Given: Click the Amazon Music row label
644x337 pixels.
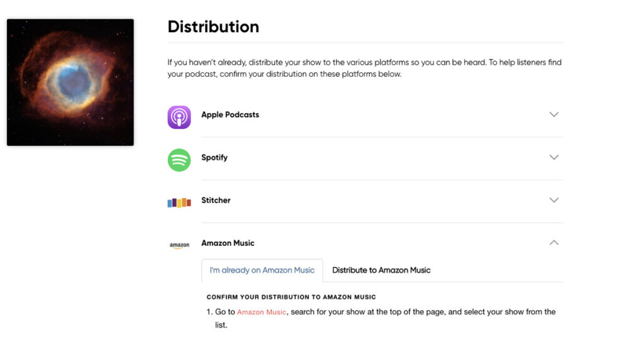Looking at the screenshot, I should 228,243.
